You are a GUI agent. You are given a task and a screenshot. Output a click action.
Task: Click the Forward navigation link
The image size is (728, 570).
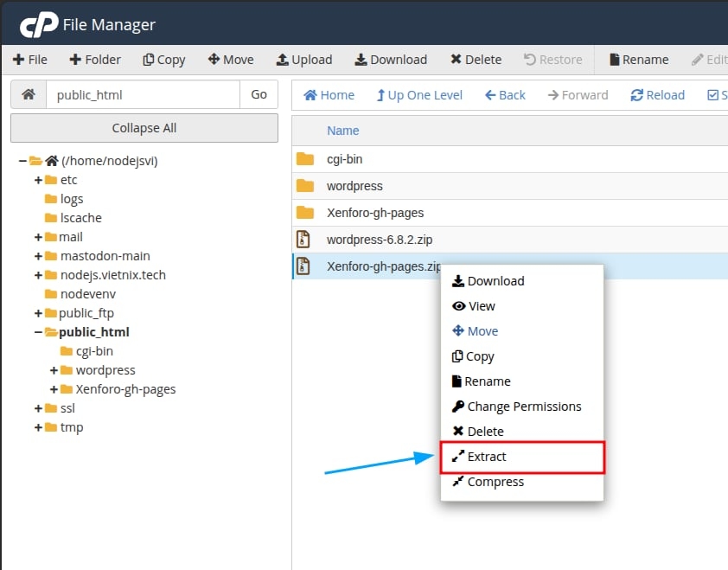pyautogui.click(x=578, y=95)
